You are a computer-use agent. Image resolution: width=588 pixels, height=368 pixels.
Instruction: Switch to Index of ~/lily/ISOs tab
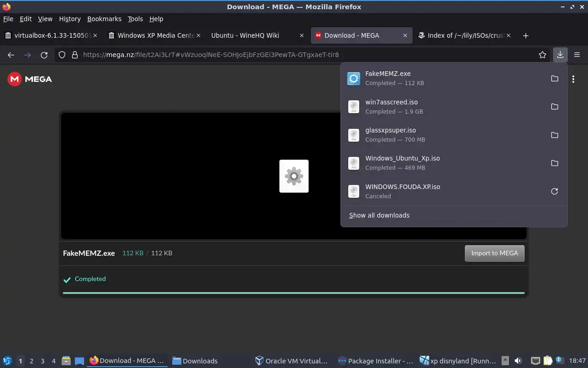464,35
